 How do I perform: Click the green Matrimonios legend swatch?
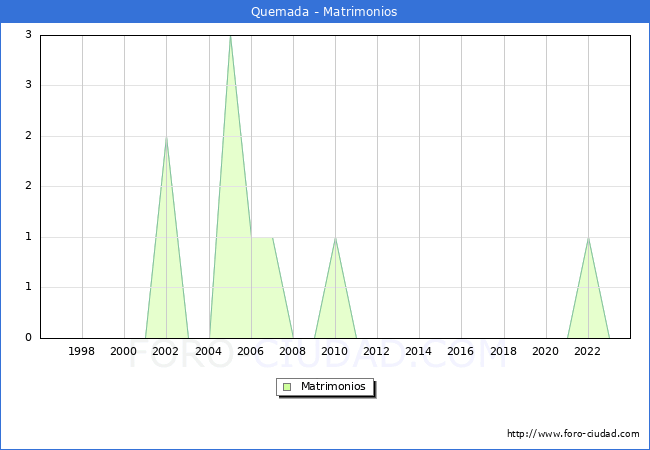[x=287, y=387]
